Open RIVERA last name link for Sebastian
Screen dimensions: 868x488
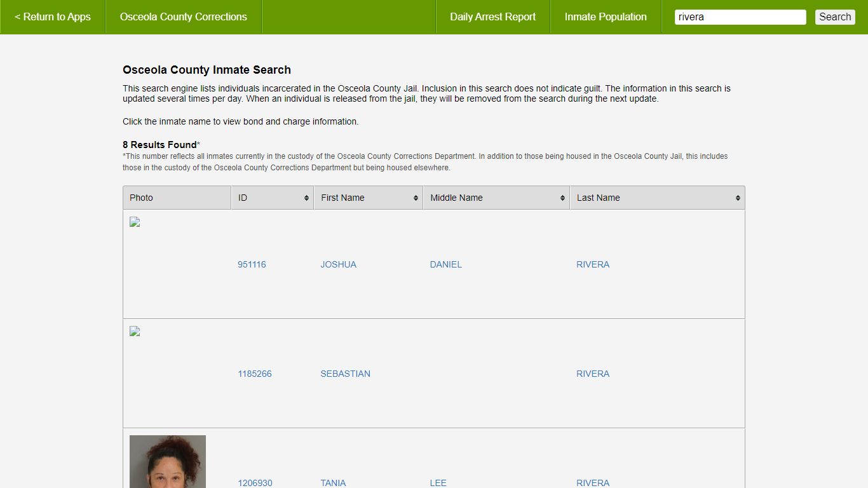(x=593, y=374)
